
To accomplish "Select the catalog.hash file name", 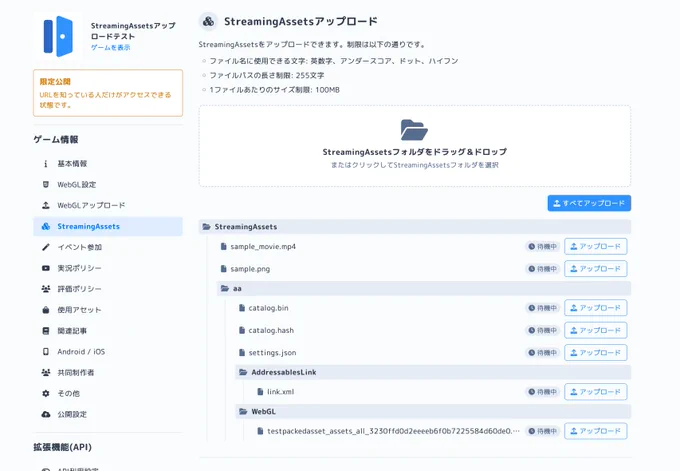I will click(271, 330).
